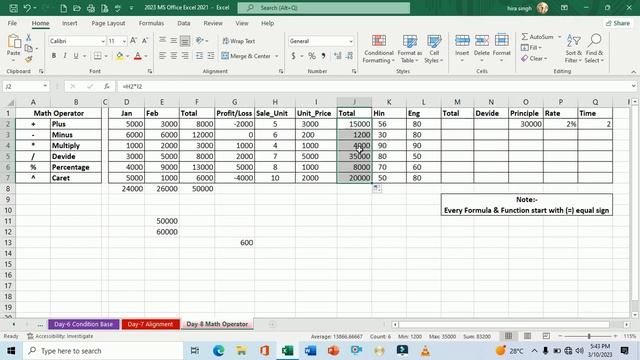
Task: Toggle Bold formatting
Action: 53,56
